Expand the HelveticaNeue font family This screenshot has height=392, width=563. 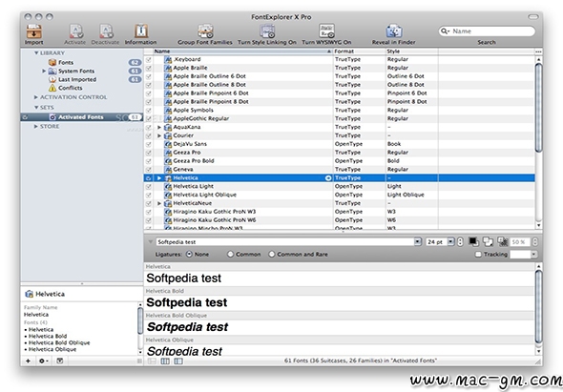159,203
